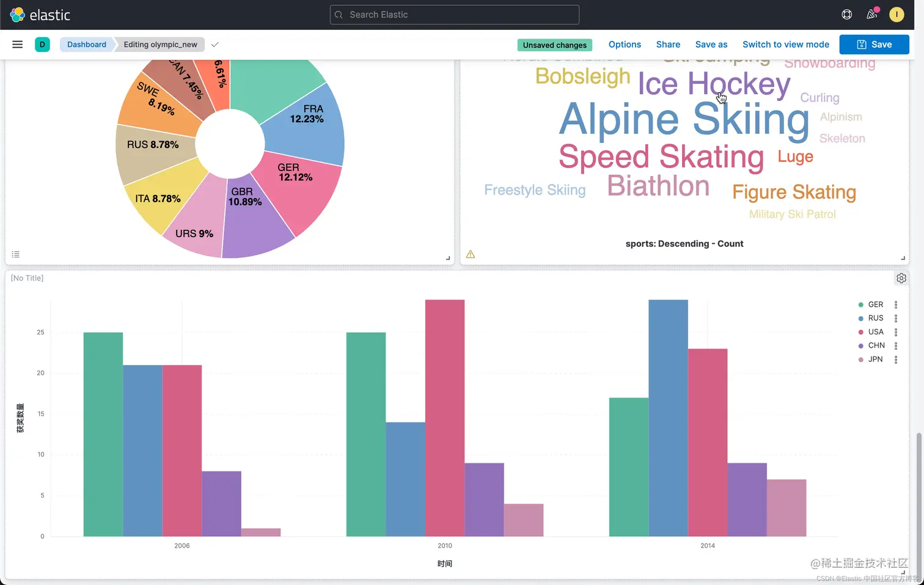Open the user avatar menu
Viewport: 924px width, 585px height.
click(x=897, y=15)
